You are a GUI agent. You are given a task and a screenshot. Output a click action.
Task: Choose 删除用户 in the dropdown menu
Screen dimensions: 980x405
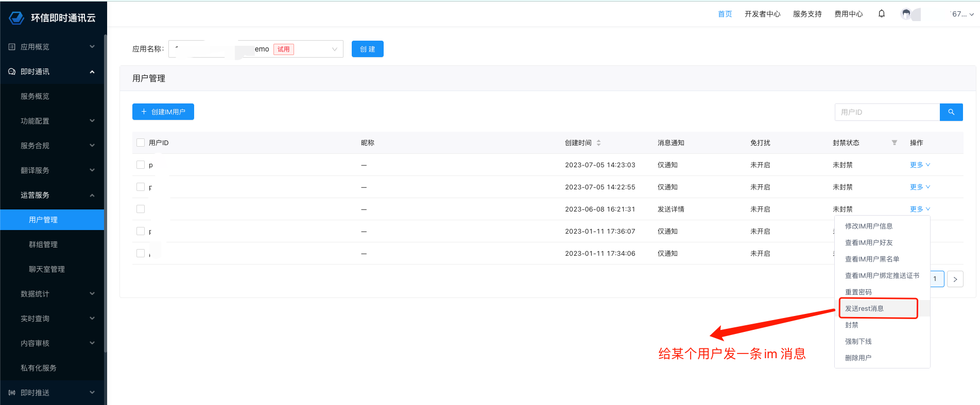coord(882,358)
